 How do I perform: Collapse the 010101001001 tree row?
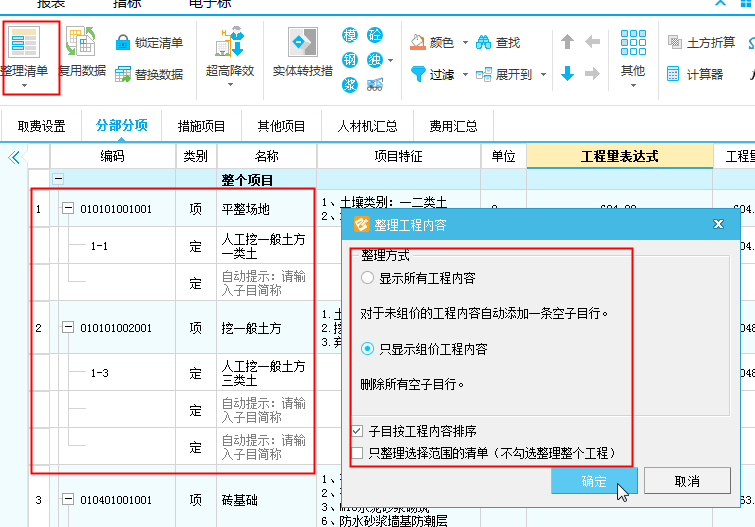tap(68, 209)
